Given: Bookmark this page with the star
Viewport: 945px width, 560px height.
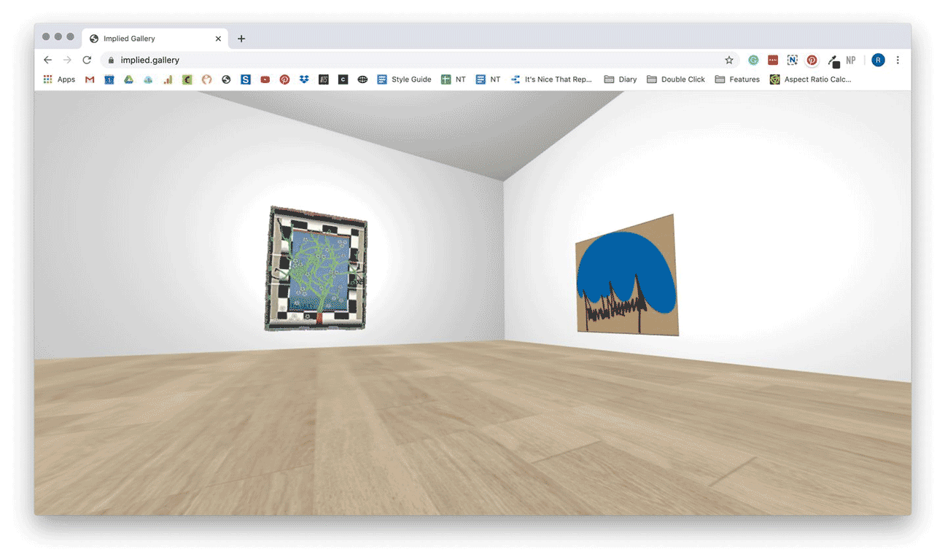Looking at the screenshot, I should click(x=728, y=61).
